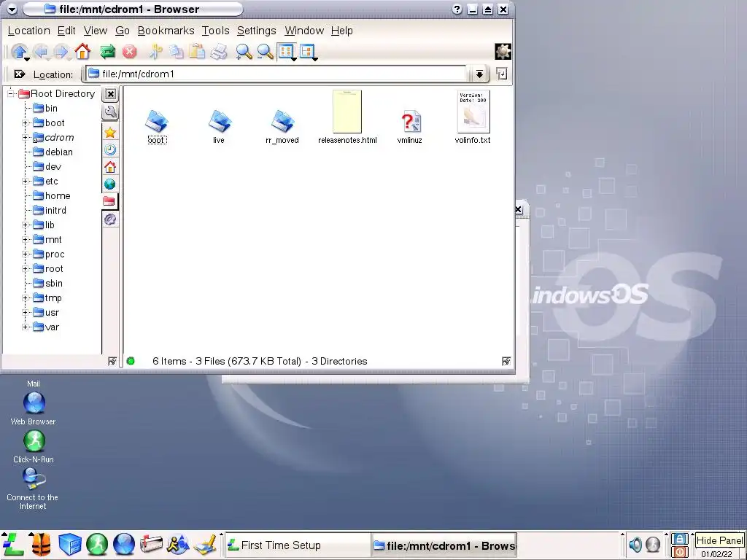
Task: Copy selection using toolbar copy icon
Action: pyautogui.click(x=176, y=52)
